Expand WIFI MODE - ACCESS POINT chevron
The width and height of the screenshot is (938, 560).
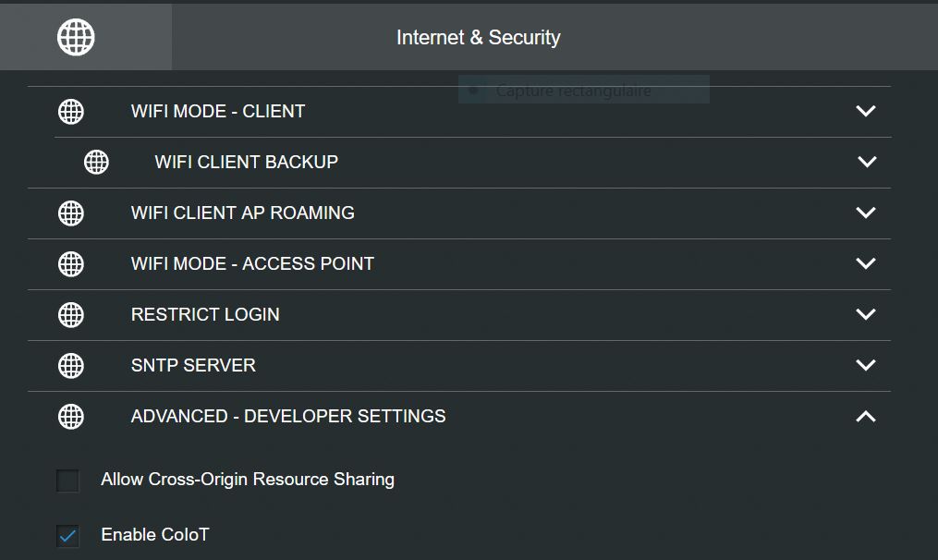(866, 263)
